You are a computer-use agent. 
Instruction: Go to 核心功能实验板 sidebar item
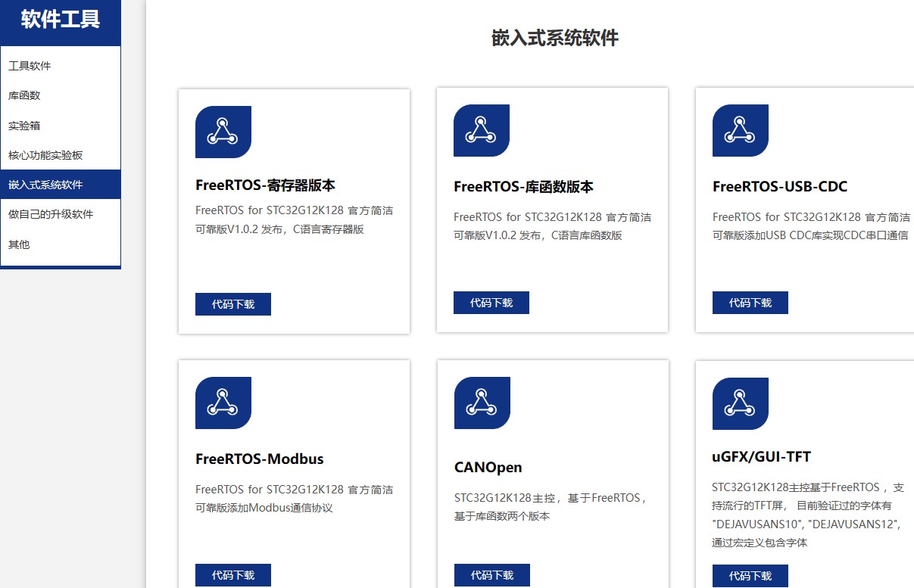pos(61,155)
